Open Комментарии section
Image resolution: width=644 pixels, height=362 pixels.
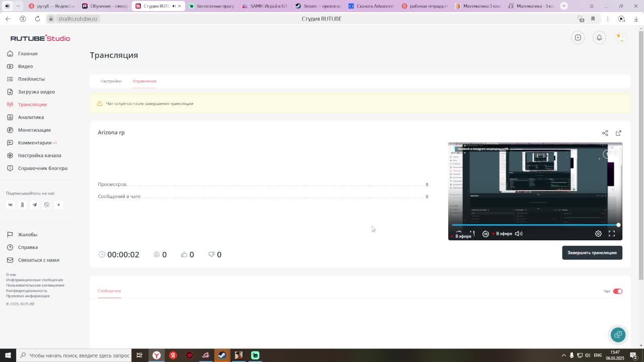point(35,143)
